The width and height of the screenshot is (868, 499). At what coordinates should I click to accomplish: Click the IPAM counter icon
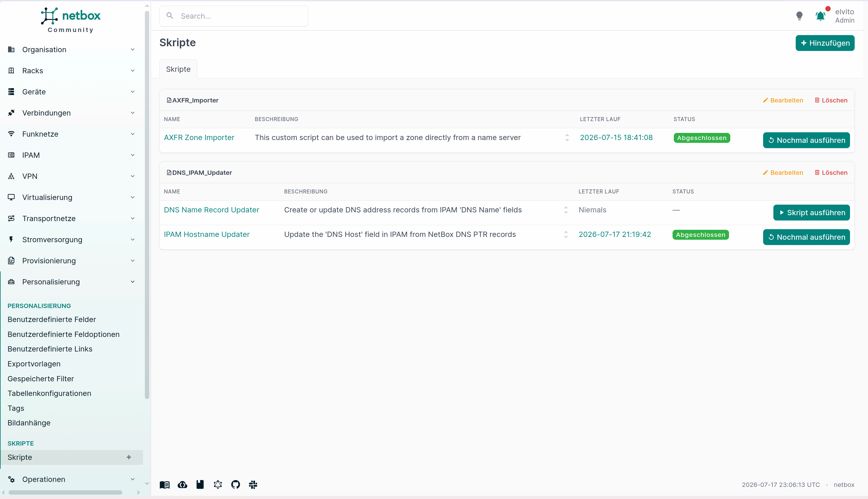tap(11, 155)
